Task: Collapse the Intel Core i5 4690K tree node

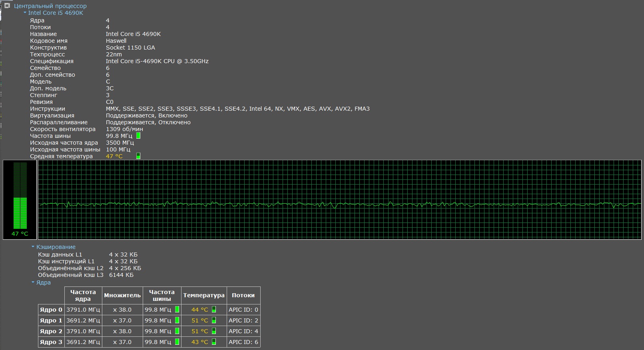Action: (x=25, y=12)
